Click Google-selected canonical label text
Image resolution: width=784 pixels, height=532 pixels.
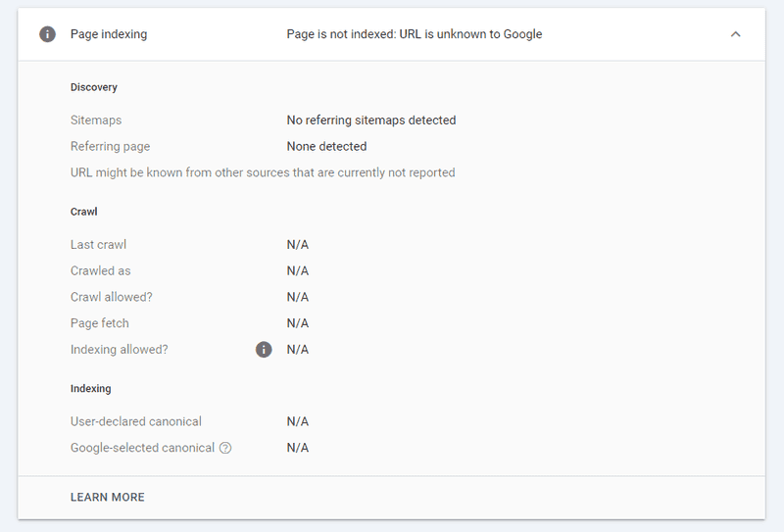pyautogui.click(x=142, y=448)
